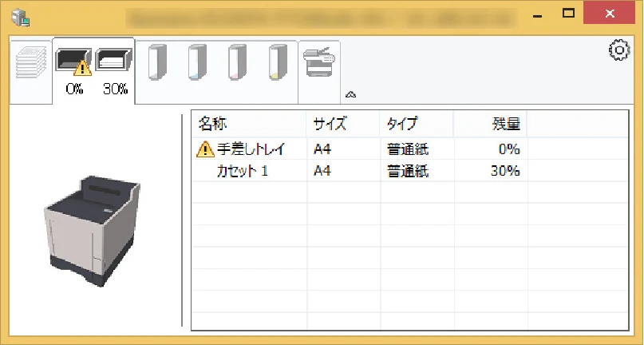The width and height of the screenshot is (644, 345).
Task: Click 普通紙 type in 手差しトレイ row
Action: coord(408,149)
